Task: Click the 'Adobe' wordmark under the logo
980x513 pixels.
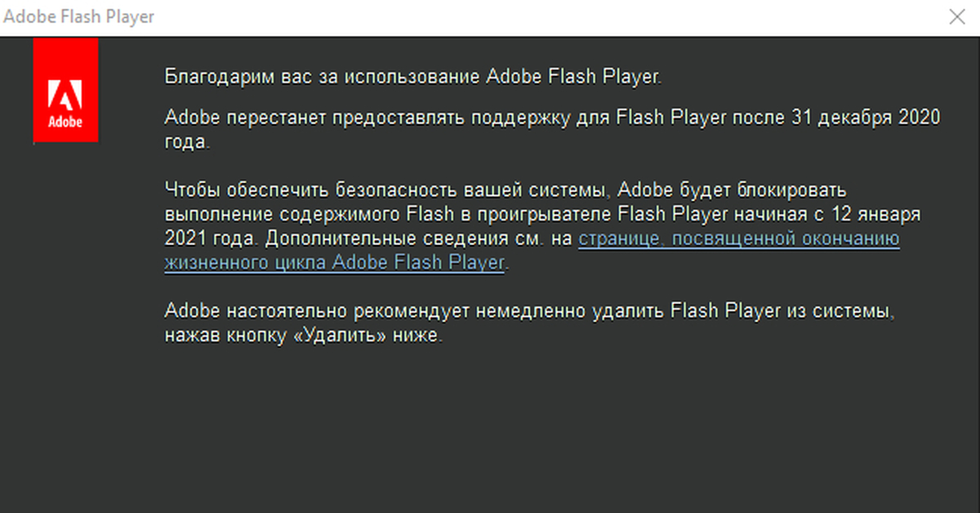Action: pos(65,123)
